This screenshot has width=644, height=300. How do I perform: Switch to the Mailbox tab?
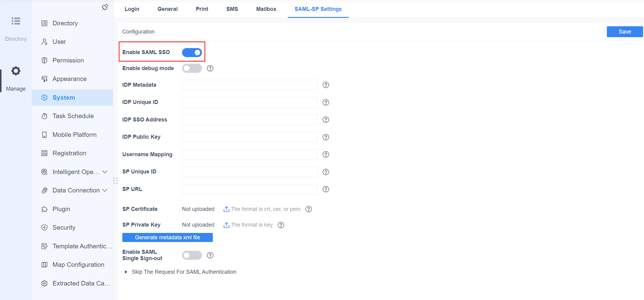pos(266,9)
